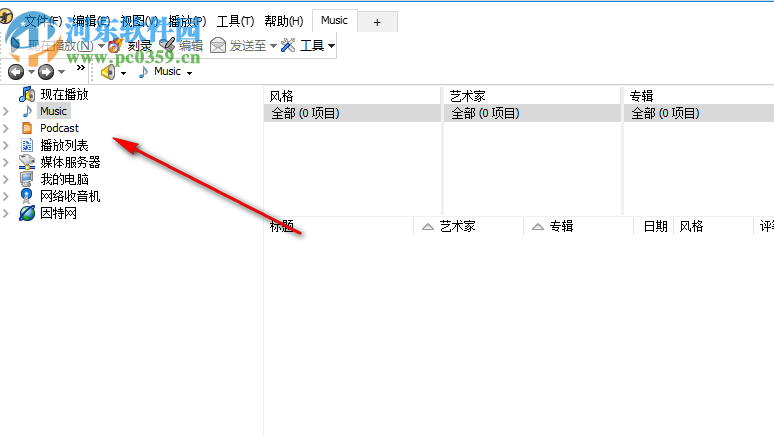This screenshot has width=774, height=437.
Task: Show more toolbar items via » chevron
Action: tap(81, 68)
